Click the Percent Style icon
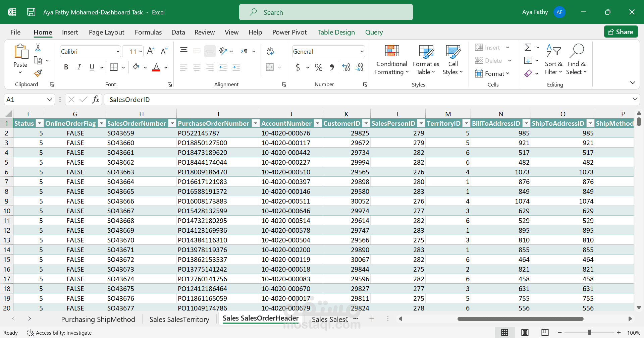 point(318,67)
